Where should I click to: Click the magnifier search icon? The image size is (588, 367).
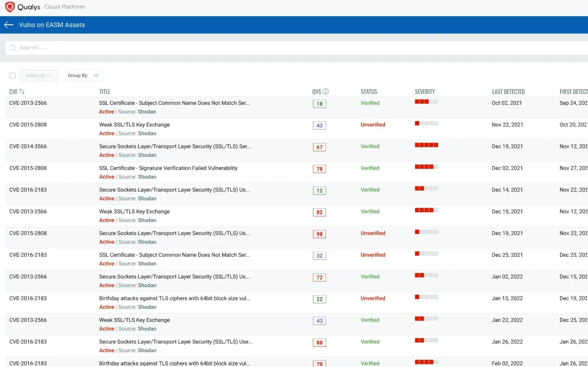click(x=13, y=48)
